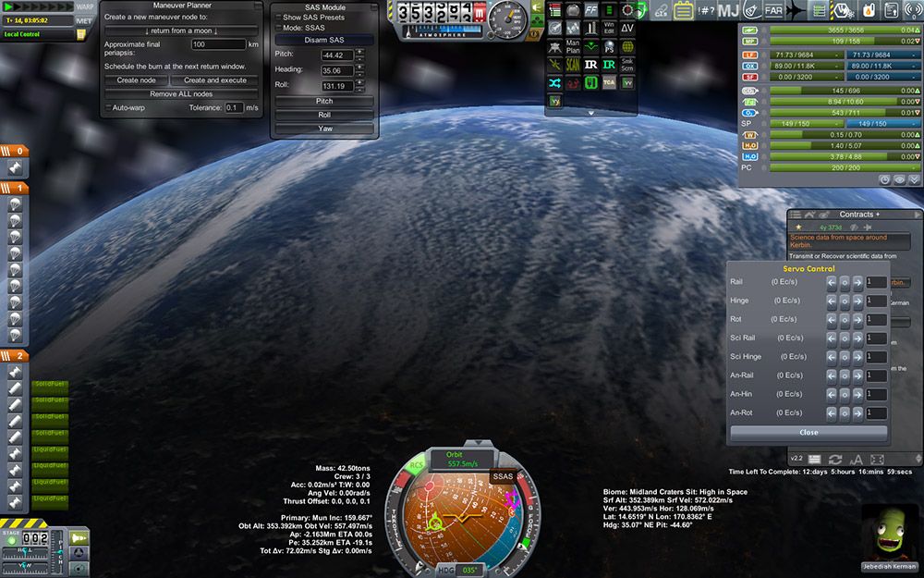This screenshot has width=924, height=578.
Task: Expand the stage 0 group header
Action: tap(14, 151)
